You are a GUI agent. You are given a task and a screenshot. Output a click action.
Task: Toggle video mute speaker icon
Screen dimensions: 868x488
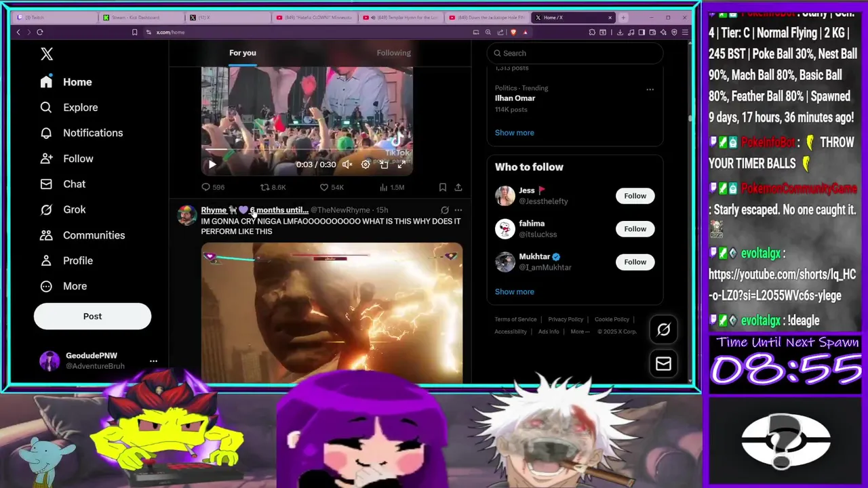pos(347,164)
